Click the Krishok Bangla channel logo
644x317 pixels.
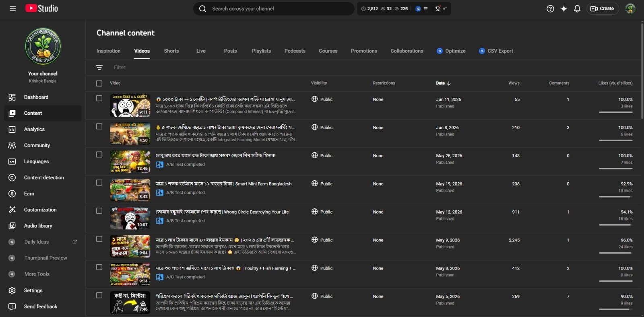point(43,46)
